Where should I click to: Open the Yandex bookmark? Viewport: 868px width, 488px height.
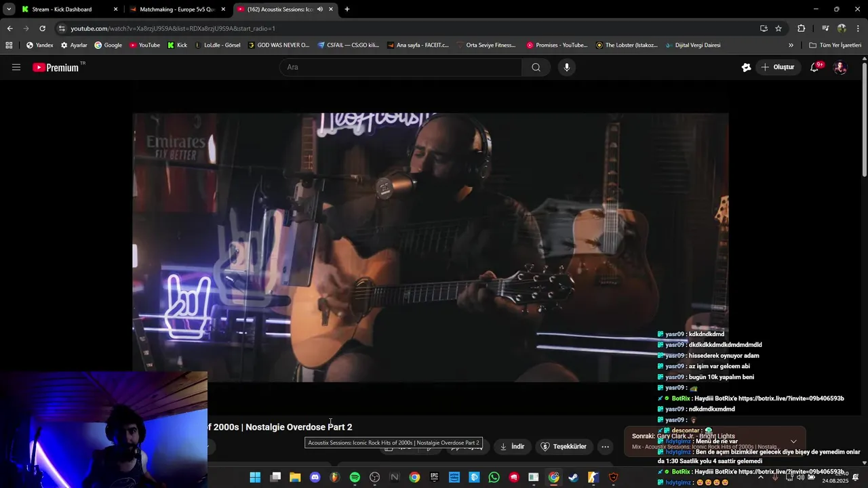point(39,45)
